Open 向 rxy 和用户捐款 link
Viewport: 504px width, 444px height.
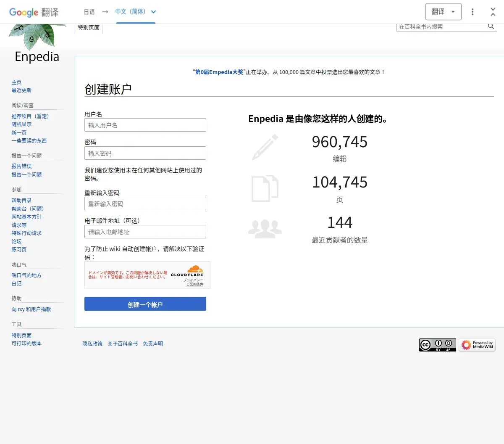point(31,309)
